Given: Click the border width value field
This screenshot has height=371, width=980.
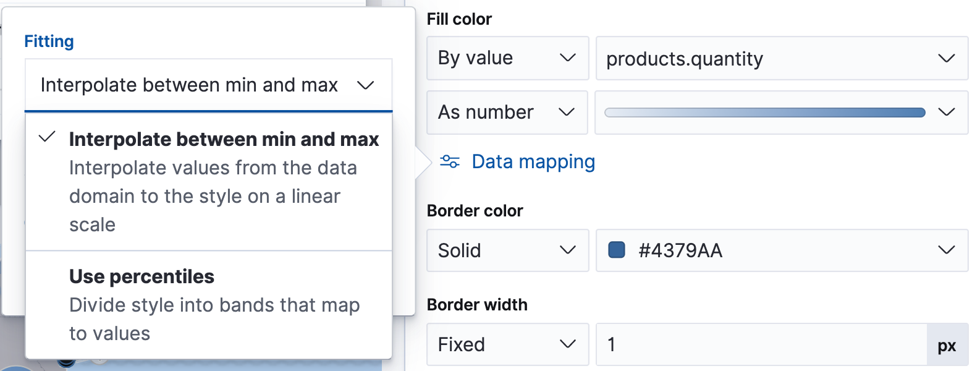Looking at the screenshot, I should coord(760,344).
